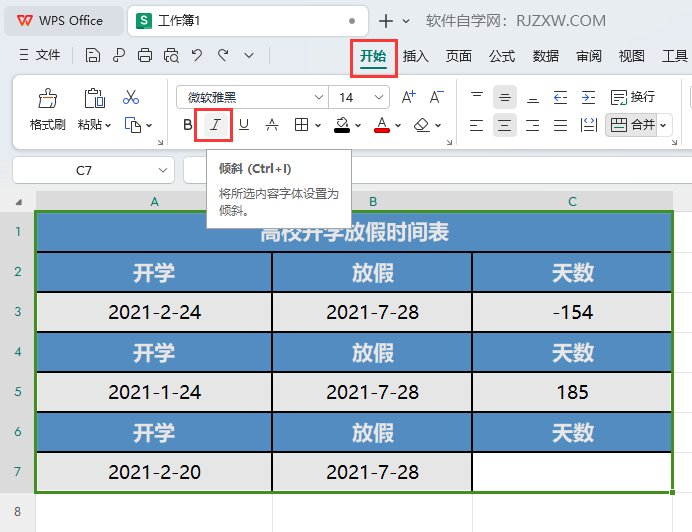Screen dimensions: 692x532
Task: Toggle Merge cells (合并)
Action: 632,125
